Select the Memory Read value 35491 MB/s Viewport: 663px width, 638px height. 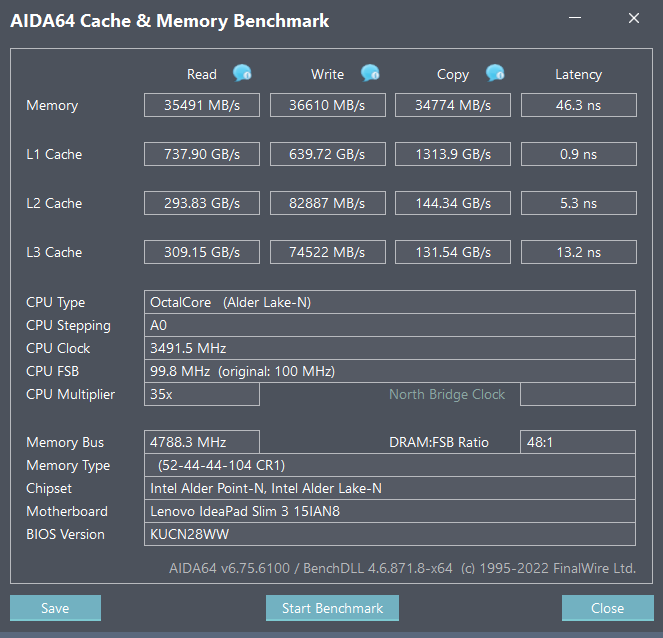[x=202, y=105]
